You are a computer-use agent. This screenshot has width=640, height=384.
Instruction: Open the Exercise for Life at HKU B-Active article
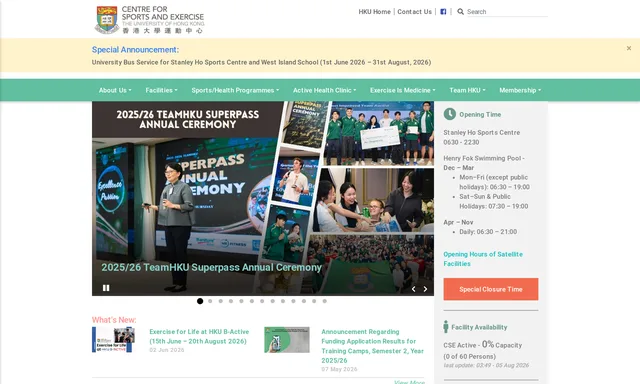click(199, 337)
